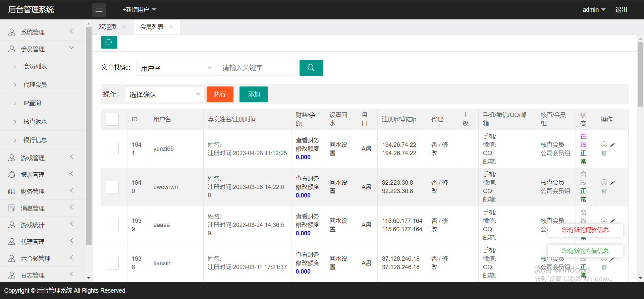This screenshot has height=299, width=644.
Task: Click the 代理管理 sidebar icon
Action: coord(12,242)
